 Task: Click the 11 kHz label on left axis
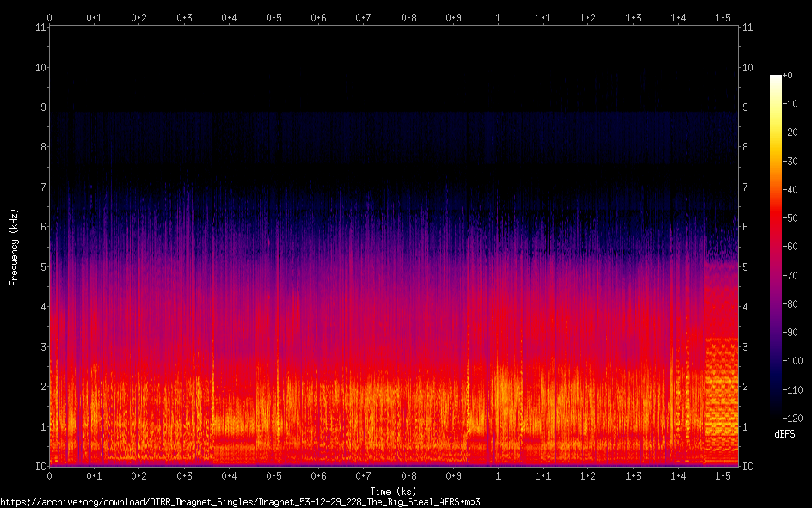tap(40, 28)
